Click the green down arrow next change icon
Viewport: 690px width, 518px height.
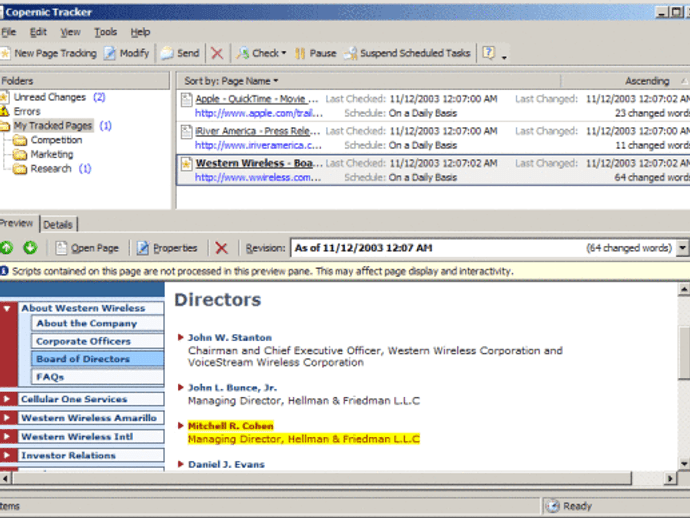(30, 248)
